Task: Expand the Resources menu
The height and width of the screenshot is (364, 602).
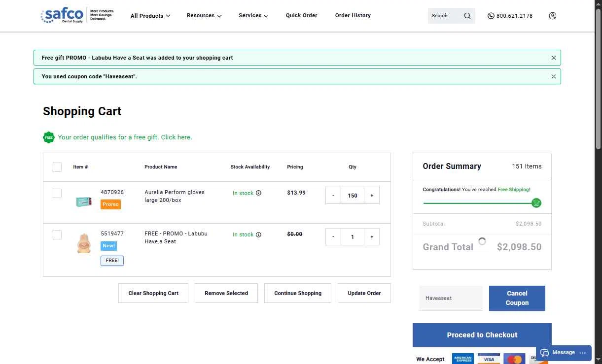Action: click(204, 16)
